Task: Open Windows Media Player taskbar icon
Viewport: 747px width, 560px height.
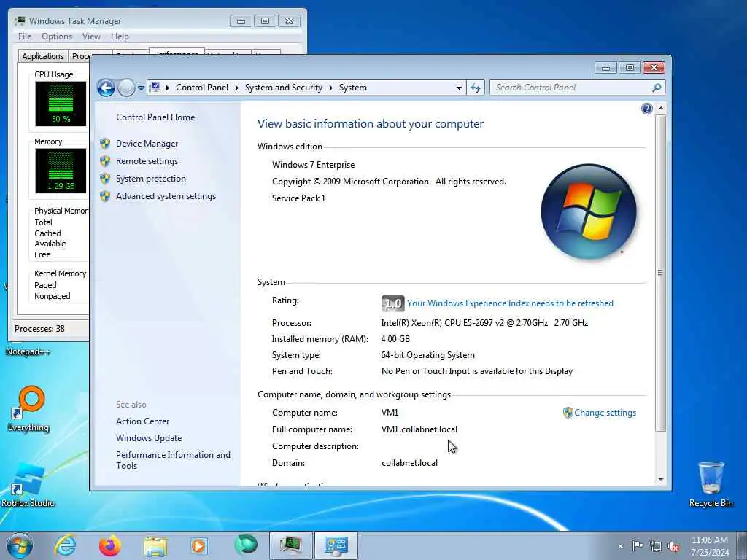Action: (200, 545)
